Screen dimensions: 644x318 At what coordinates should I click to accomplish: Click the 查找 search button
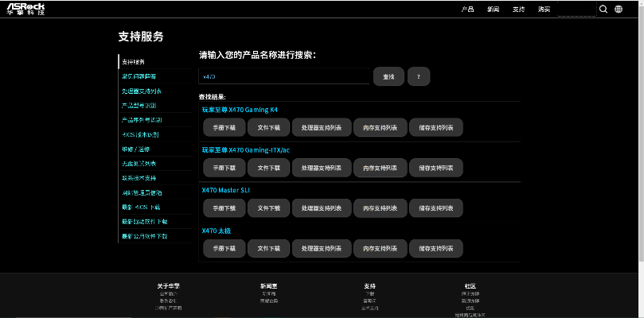point(388,76)
